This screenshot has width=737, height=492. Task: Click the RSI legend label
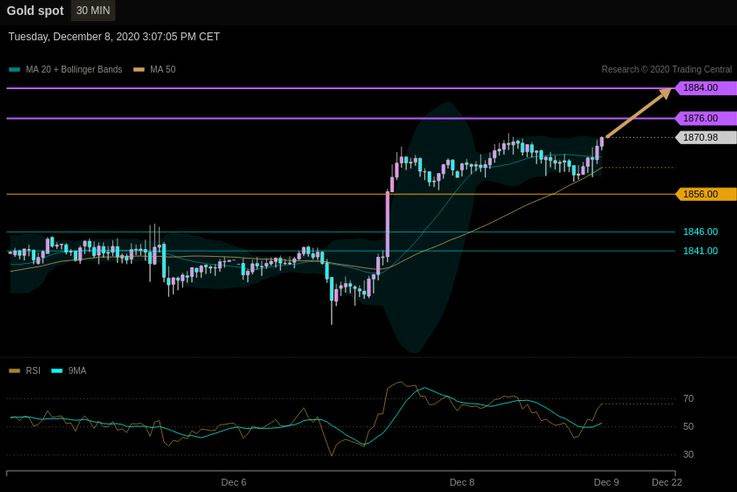pyautogui.click(x=33, y=371)
